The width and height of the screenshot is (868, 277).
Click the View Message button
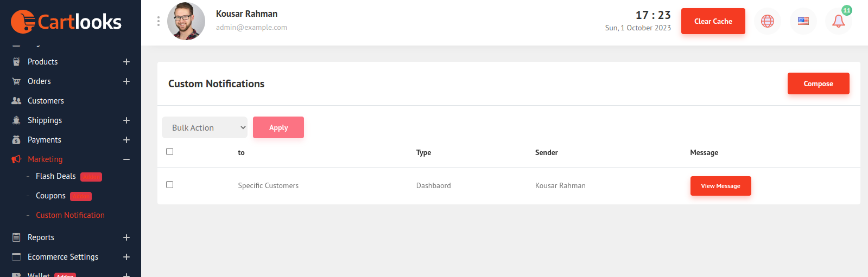pos(720,186)
